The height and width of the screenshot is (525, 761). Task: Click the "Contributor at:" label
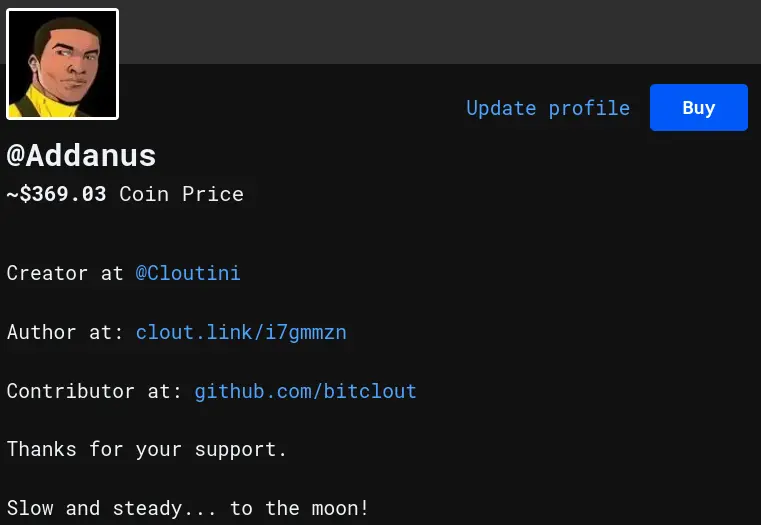94,391
